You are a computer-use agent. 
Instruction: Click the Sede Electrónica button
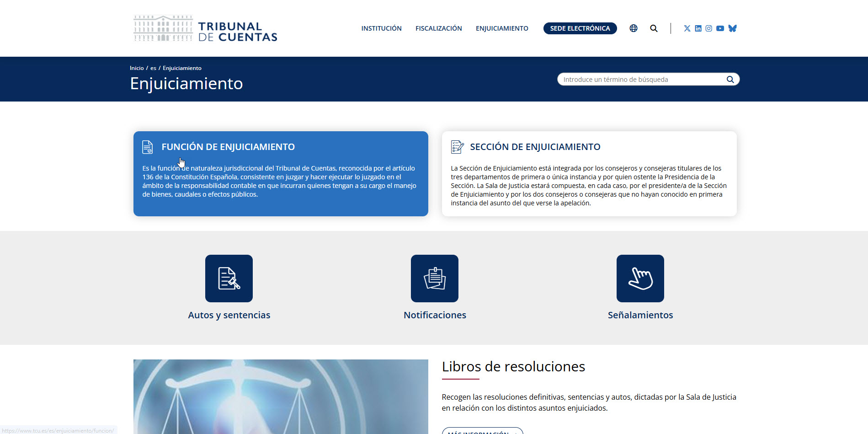pyautogui.click(x=580, y=28)
